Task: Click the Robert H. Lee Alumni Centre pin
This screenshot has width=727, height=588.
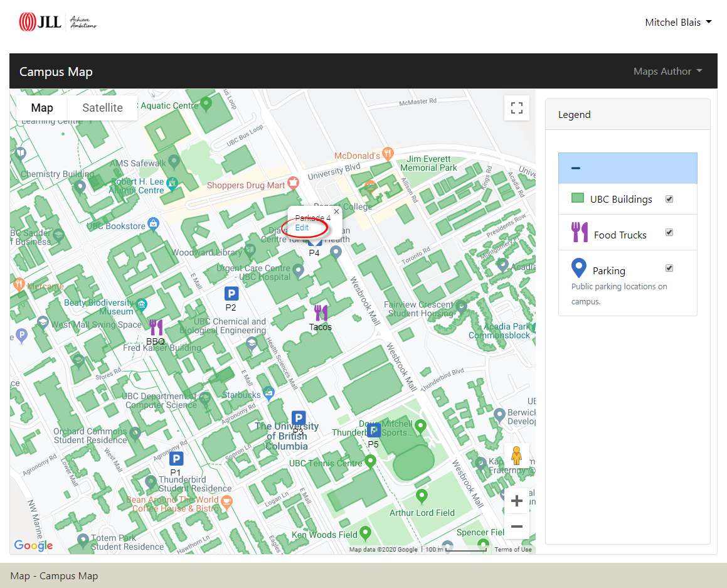Action: (x=171, y=184)
